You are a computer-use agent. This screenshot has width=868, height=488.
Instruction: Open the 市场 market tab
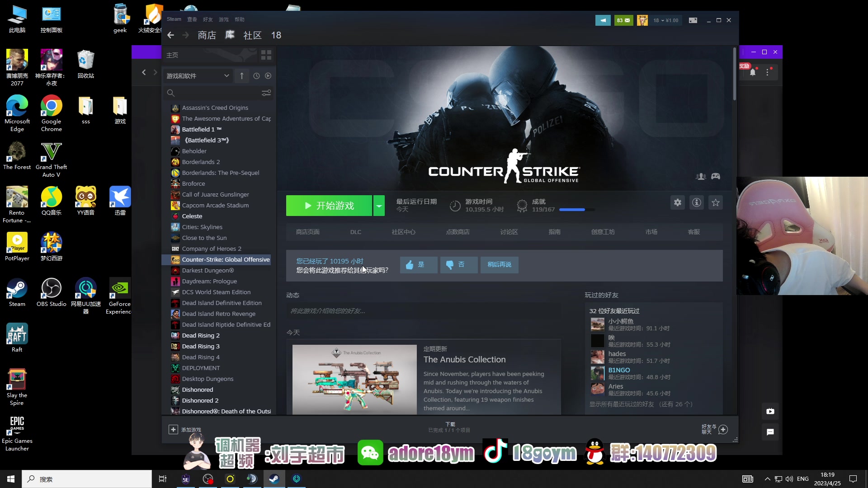651,232
